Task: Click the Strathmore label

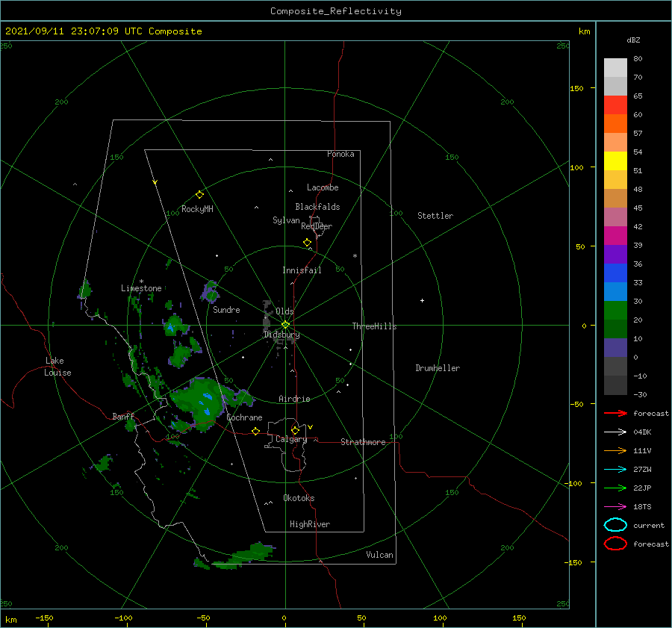Action: 363,442
